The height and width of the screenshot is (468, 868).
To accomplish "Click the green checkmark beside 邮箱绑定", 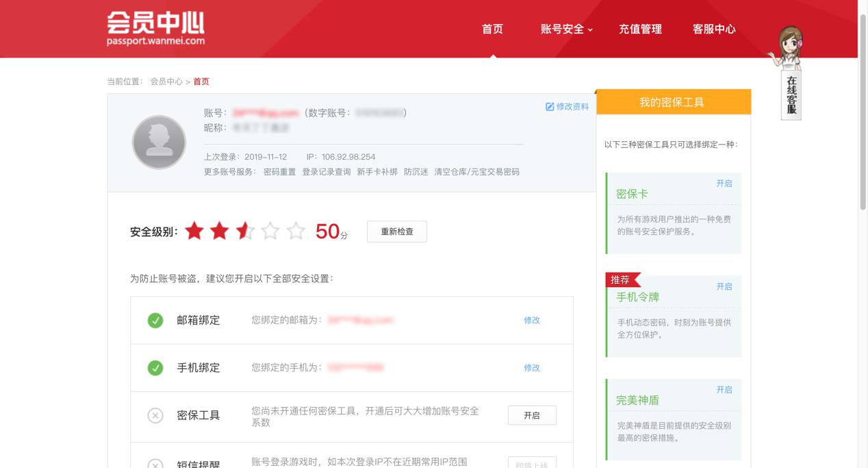I will coord(155,320).
